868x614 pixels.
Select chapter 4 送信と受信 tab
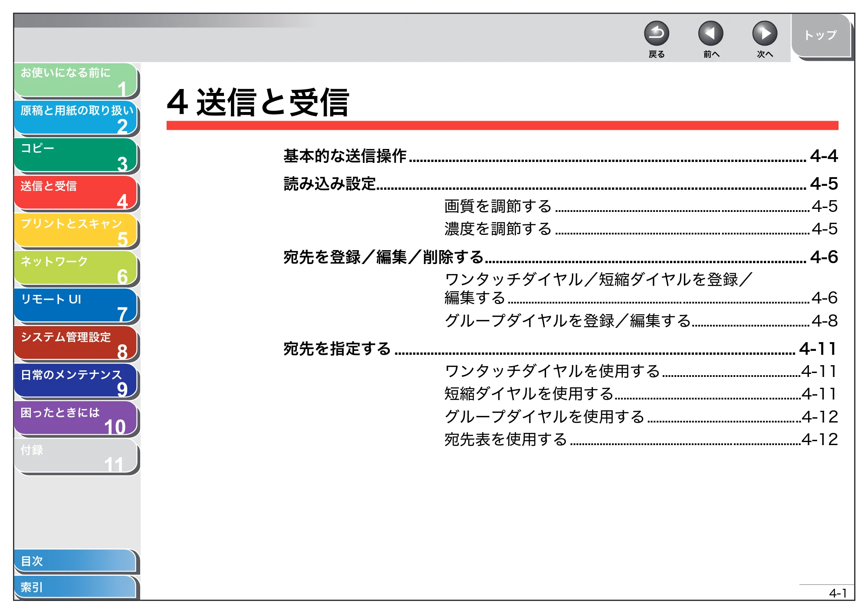(76, 193)
